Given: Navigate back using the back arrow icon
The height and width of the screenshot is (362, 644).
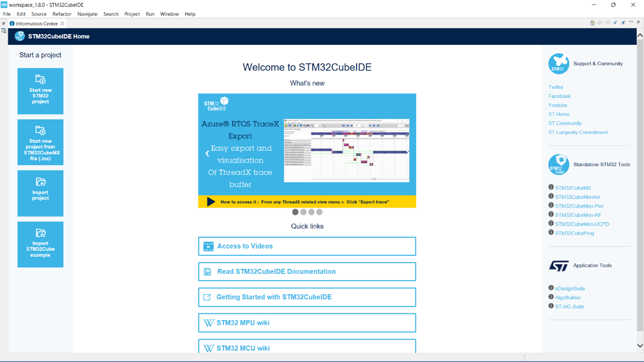Looking at the screenshot, I should (600, 22).
